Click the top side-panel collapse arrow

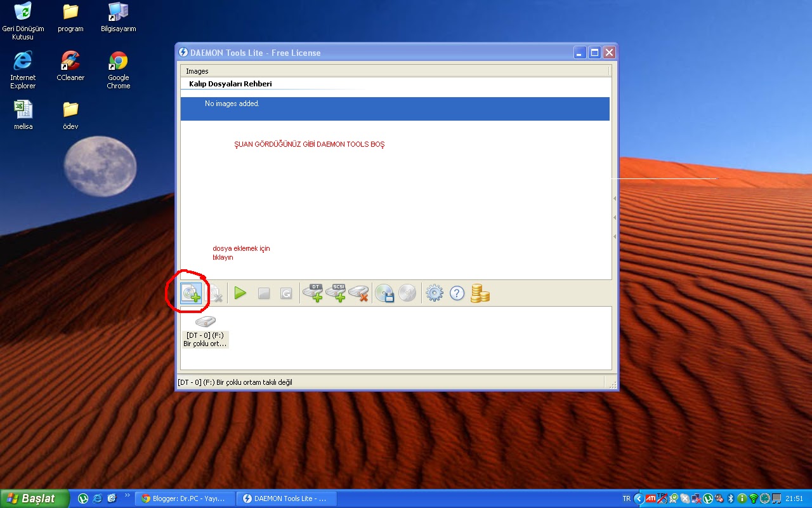[614, 199]
